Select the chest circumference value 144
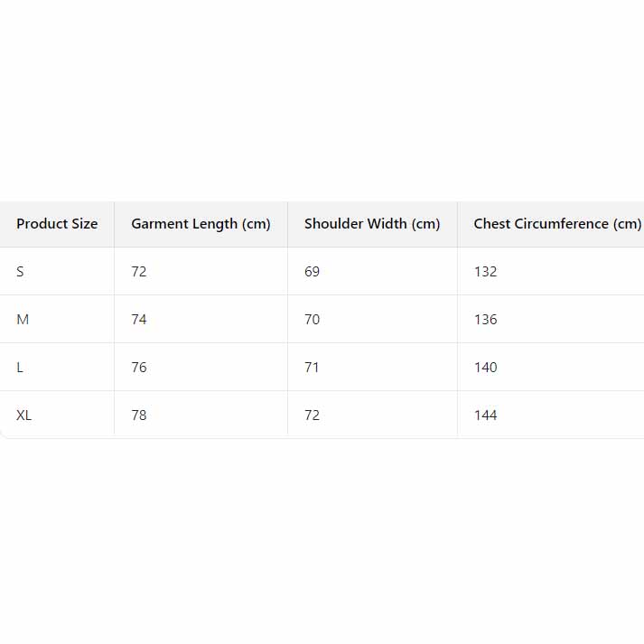This screenshot has width=644, height=644. click(x=486, y=415)
